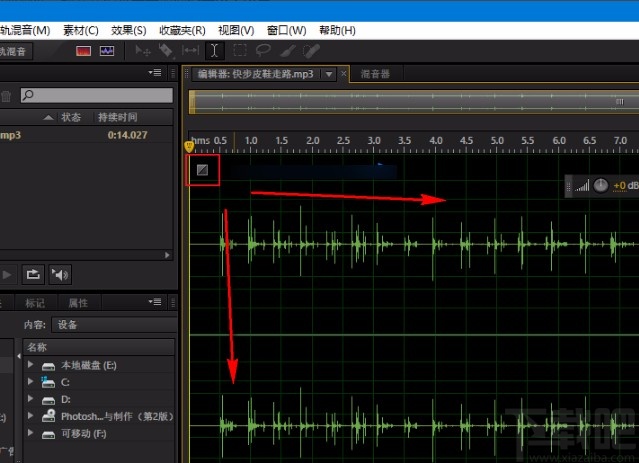Expand the D: drive
The image size is (639, 463).
(x=31, y=399)
